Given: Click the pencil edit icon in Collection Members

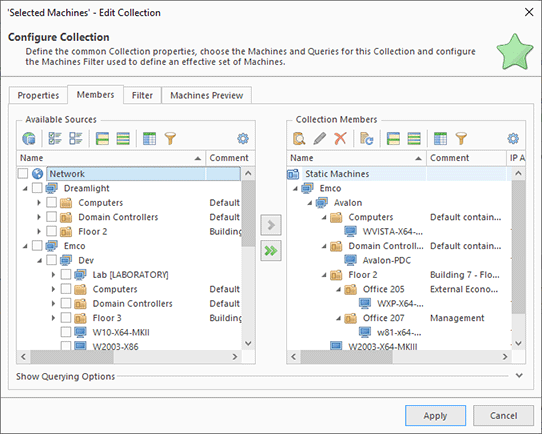Looking at the screenshot, I should tap(320, 139).
